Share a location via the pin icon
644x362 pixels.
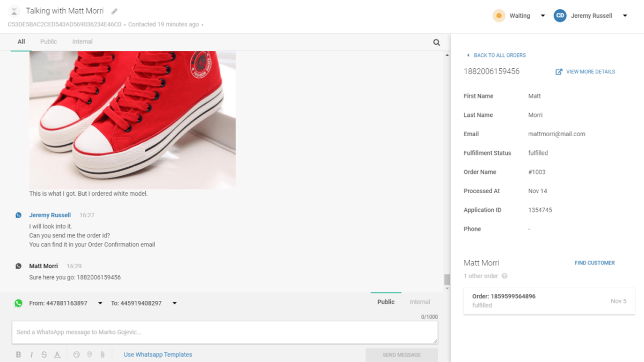(89, 354)
